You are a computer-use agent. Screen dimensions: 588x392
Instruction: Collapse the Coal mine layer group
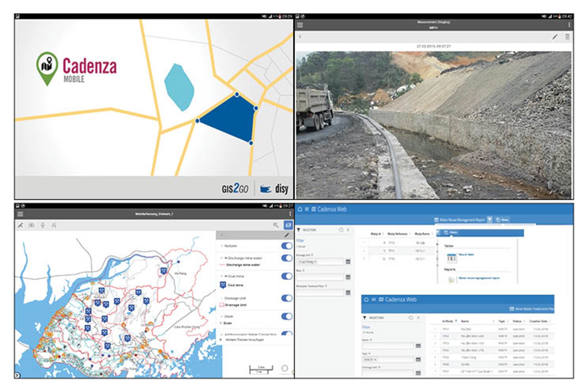(x=222, y=276)
